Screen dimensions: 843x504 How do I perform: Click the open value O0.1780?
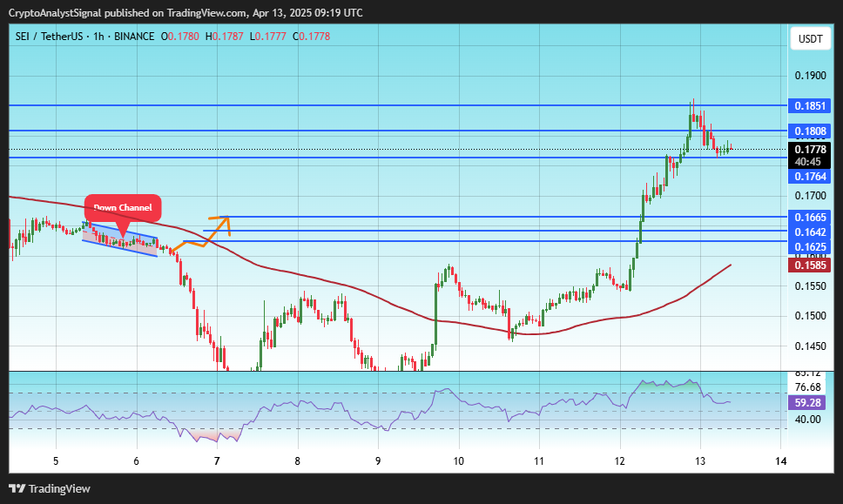(180, 37)
